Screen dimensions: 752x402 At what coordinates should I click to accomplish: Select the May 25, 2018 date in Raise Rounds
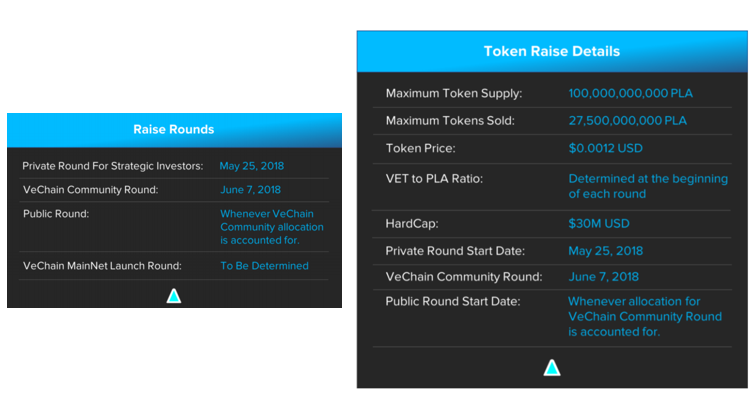tap(252, 166)
